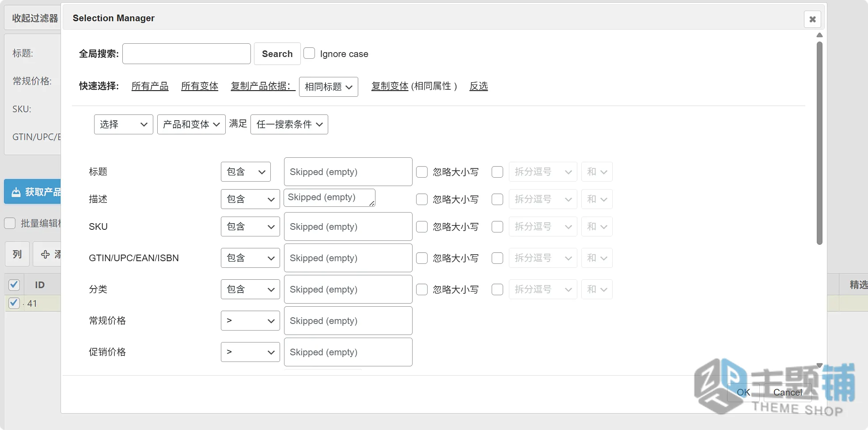Enable split-comma checkbox in SKU row
This screenshot has height=430, width=868.
pyautogui.click(x=497, y=227)
